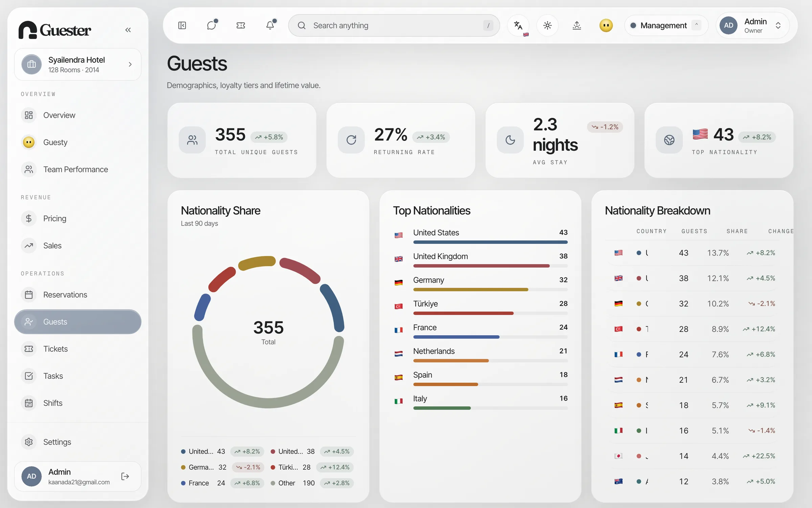Screen dimensions: 812x508
Task: Open the chat messages icon
Action: point(211,25)
